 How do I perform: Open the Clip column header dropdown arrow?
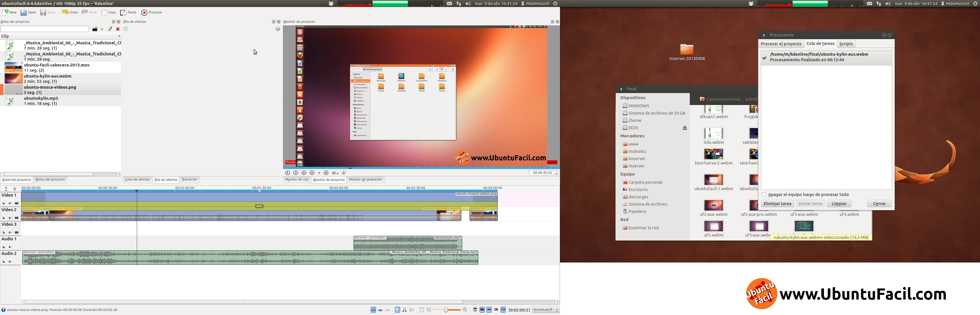[119, 36]
